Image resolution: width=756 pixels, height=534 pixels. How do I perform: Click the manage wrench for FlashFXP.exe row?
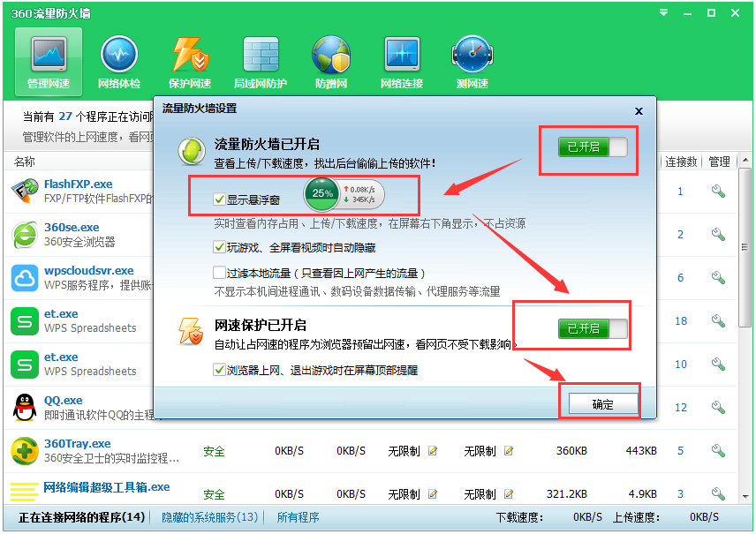pos(718,192)
